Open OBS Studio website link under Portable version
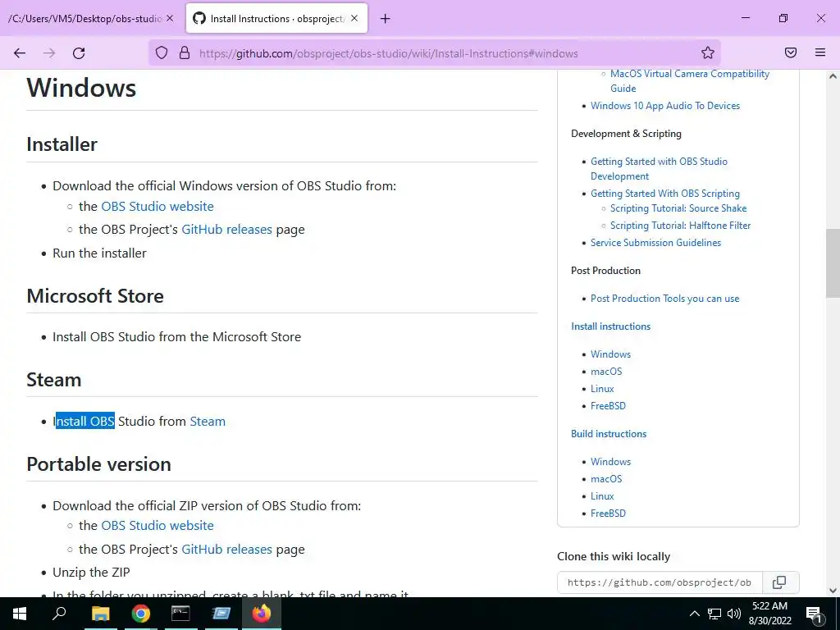Viewport: 840px width, 630px height. click(x=157, y=526)
